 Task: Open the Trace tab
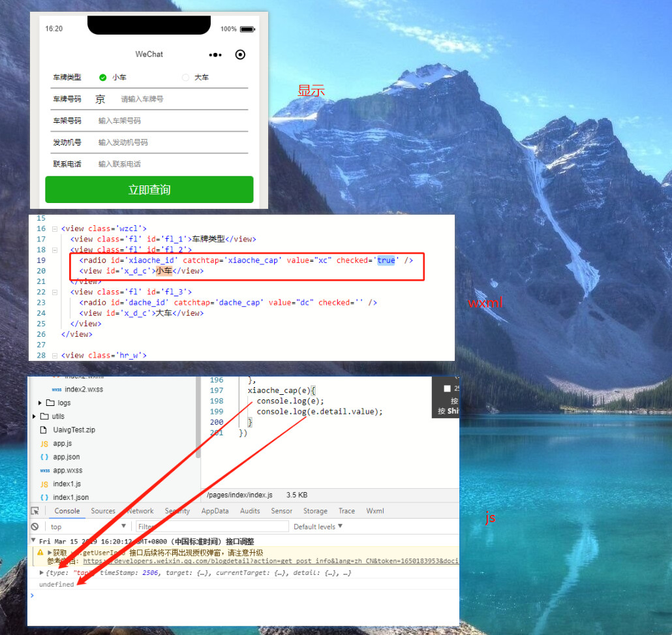346,510
